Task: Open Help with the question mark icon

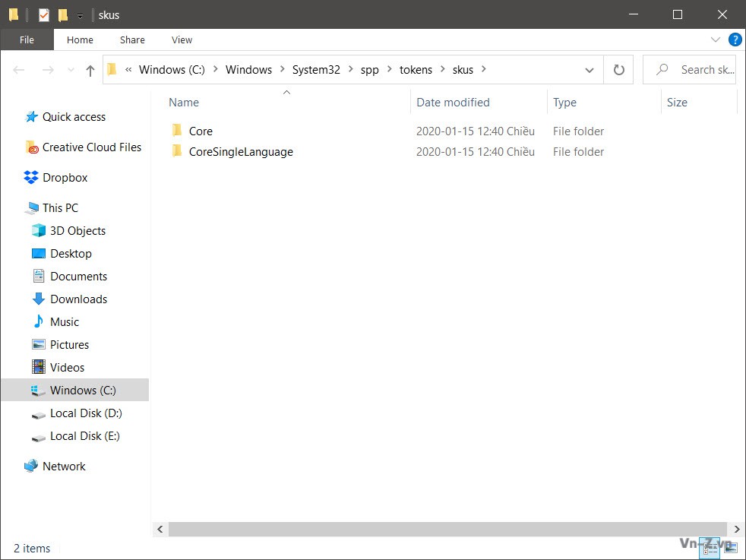Action: point(735,40)
